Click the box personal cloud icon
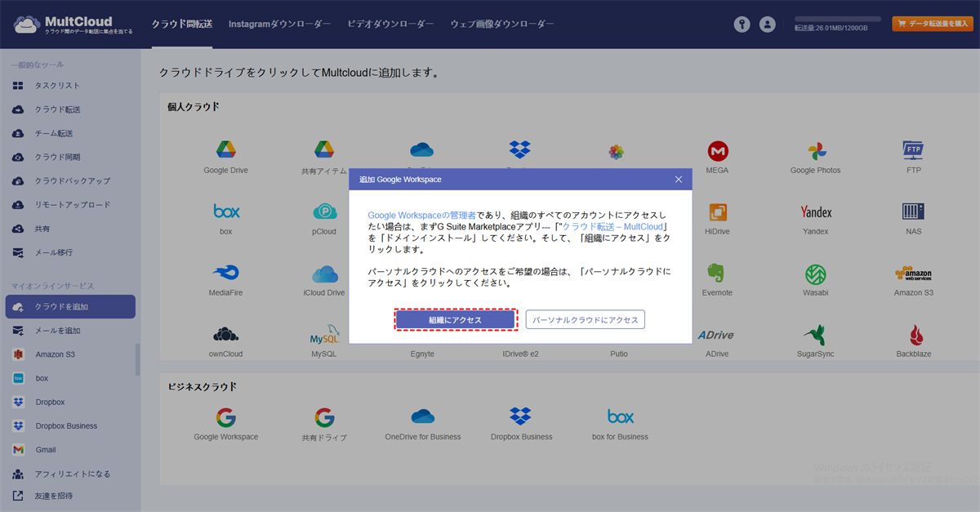The height and width of the screenshot is (512, 980). (x=226, y=211)
